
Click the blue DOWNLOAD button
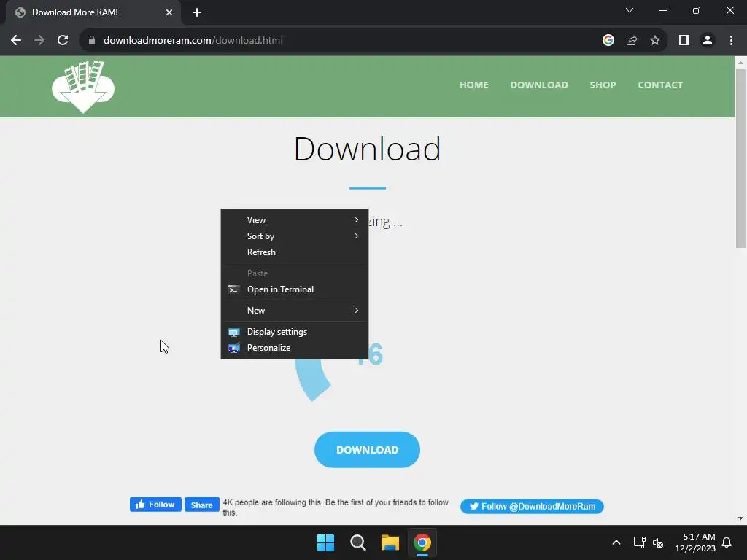(368, 450)
